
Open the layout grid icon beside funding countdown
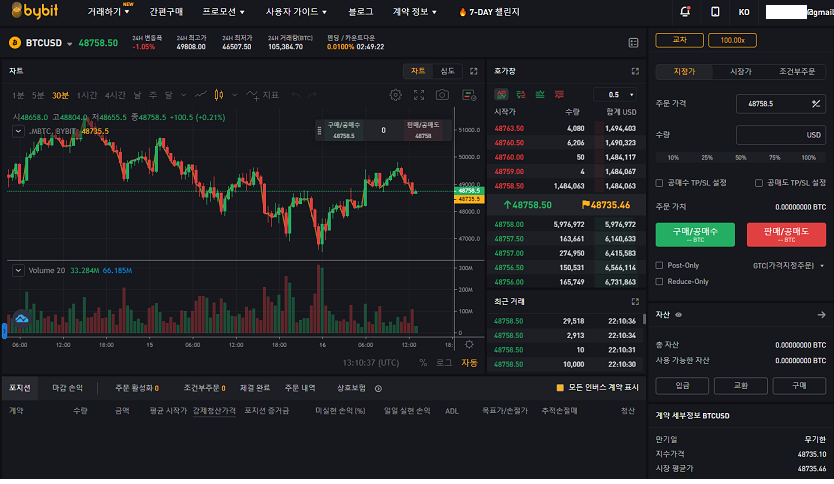point(633,43)
